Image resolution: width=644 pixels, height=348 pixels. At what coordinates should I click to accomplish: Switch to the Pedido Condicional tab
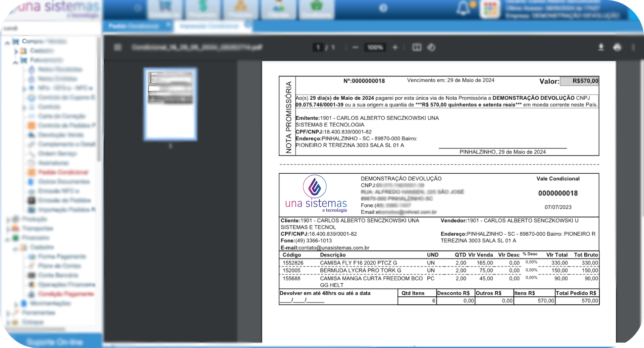tap(133, 26)
